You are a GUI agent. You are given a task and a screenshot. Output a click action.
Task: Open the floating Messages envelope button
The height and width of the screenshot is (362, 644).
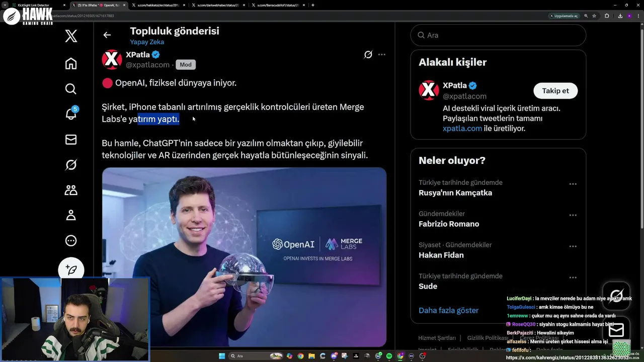tap(616, 330)
